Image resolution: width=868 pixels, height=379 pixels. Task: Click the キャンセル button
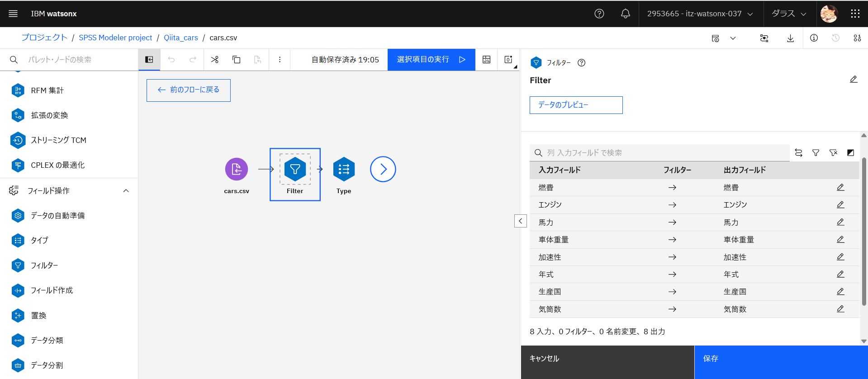click(607, 362)
